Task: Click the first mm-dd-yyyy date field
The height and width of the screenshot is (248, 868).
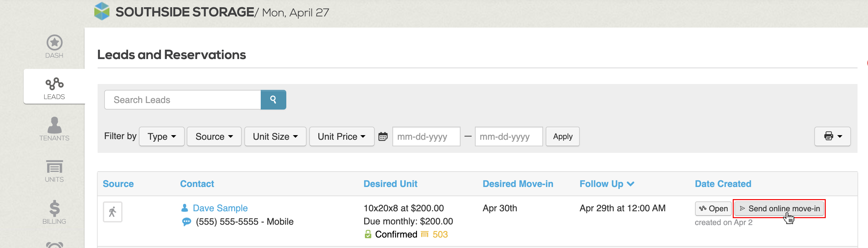Action: click(426, 136)
